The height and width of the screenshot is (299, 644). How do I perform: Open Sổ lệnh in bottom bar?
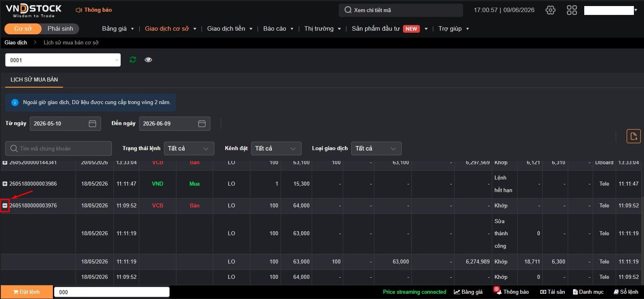[626, 292]
